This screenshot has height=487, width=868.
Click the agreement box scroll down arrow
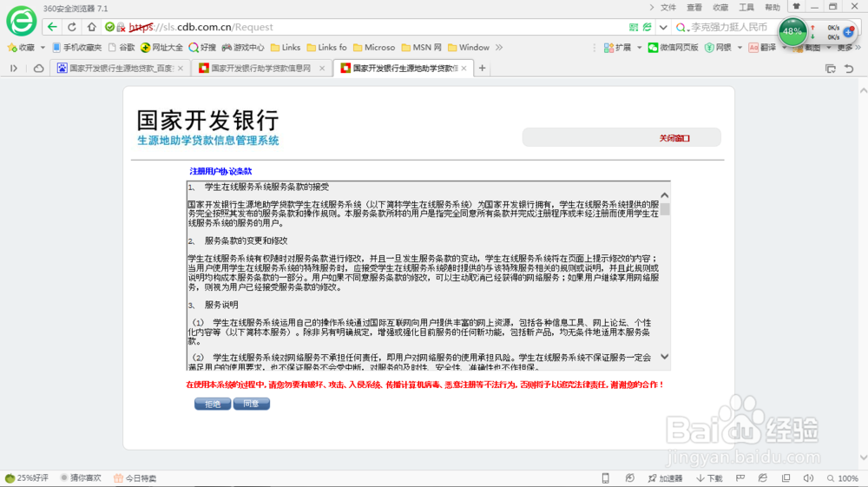point(665,357)
